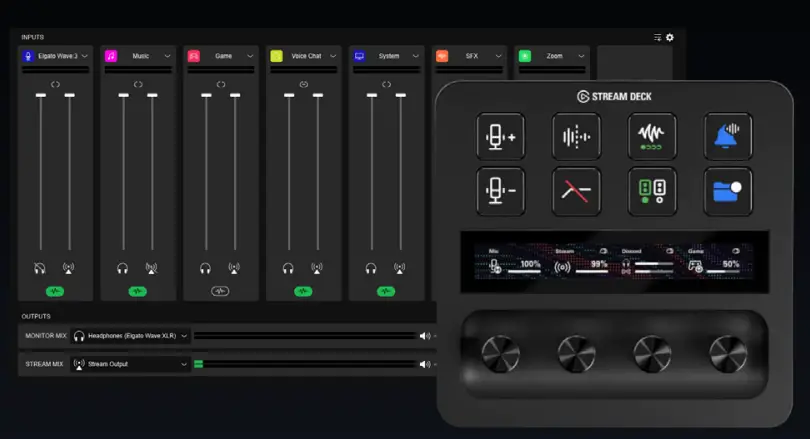810x439 pixels.
Task: Click the blue microphone icon of Elgato Wave:3
Action: tap(28, 56)
